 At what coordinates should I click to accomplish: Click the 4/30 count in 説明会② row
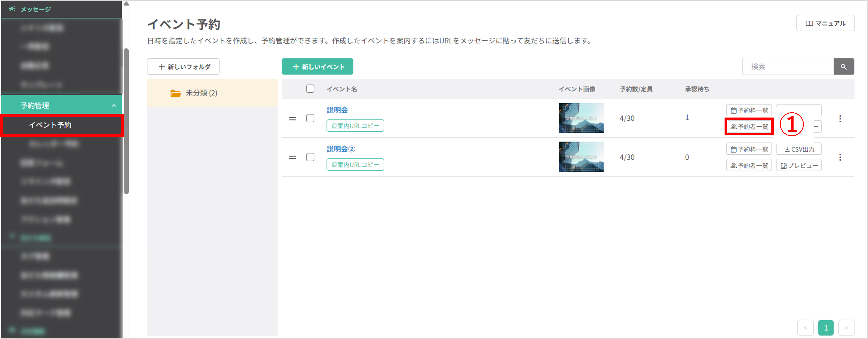point(627,157)
